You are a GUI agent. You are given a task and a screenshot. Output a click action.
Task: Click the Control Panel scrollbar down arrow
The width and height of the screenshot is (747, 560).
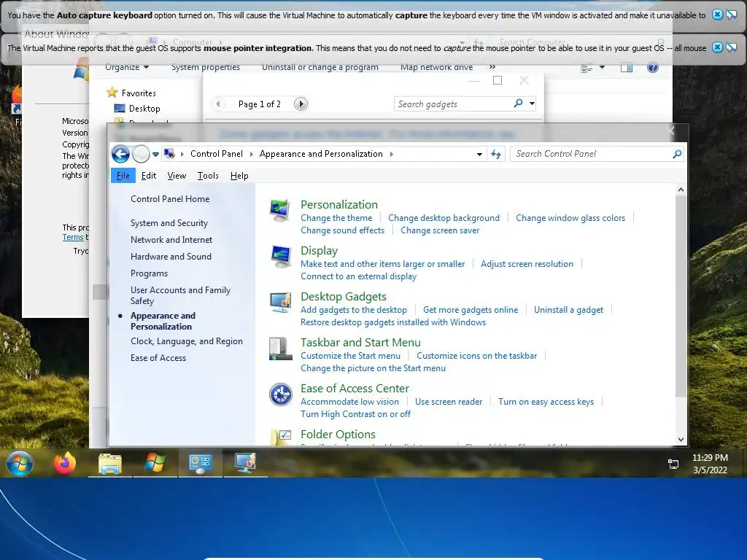681,440
